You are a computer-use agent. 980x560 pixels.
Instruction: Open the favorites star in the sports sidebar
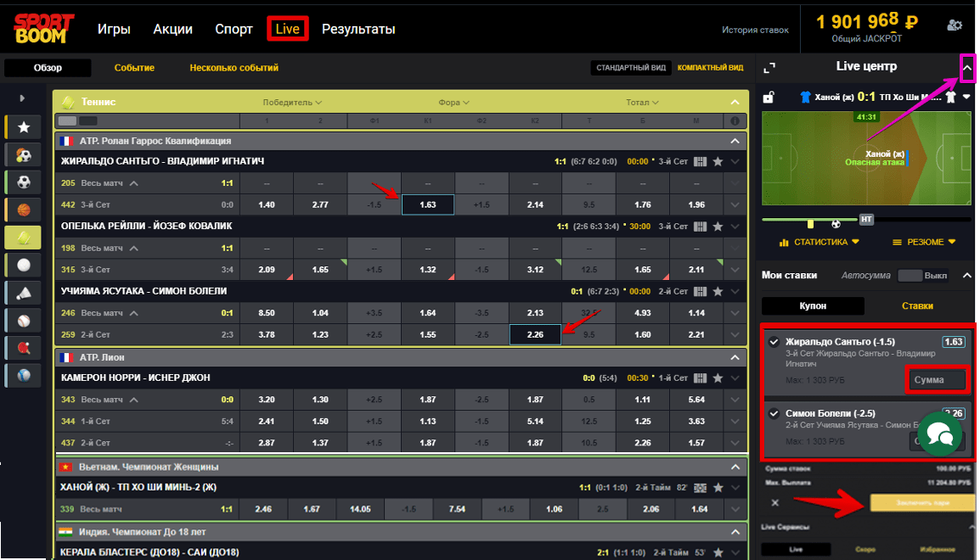24,127
